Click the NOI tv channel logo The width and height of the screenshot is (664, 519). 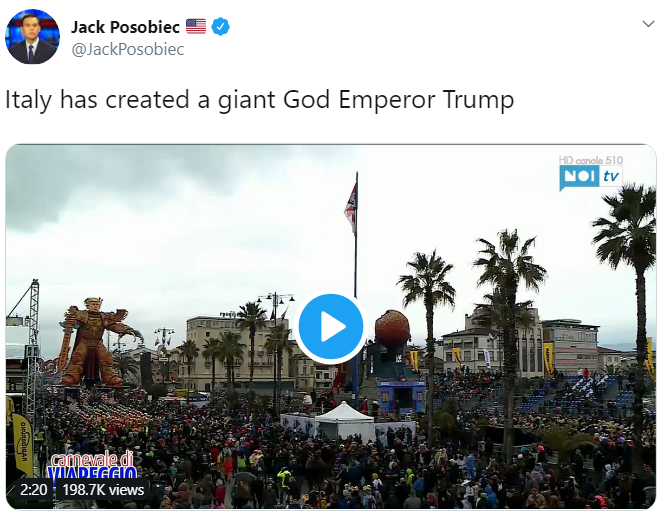(x=590, y=177)
